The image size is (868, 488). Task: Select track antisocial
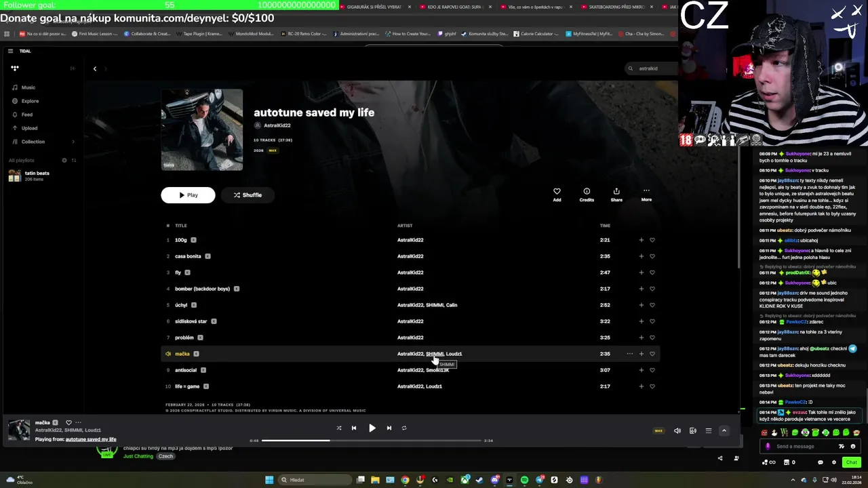[x=186, y=370]
